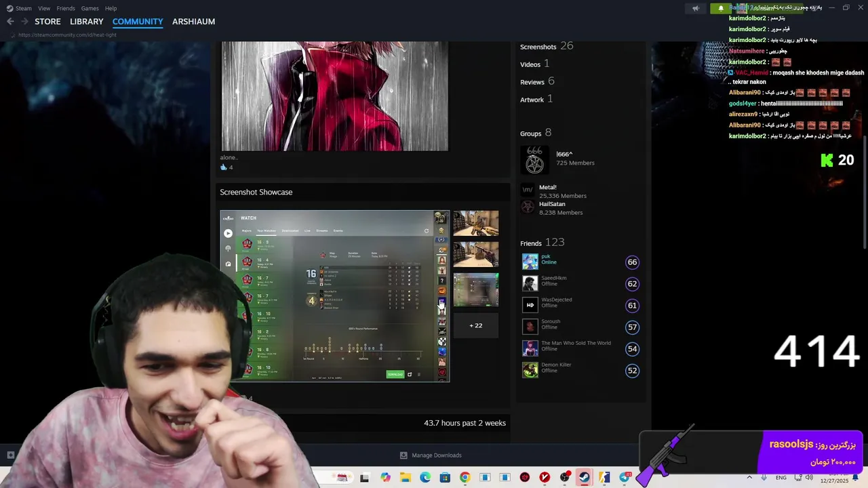The height and width of the screenshot is (488, 868).
Task: Click Soroush's friend avatar
Action: (530, 327)
